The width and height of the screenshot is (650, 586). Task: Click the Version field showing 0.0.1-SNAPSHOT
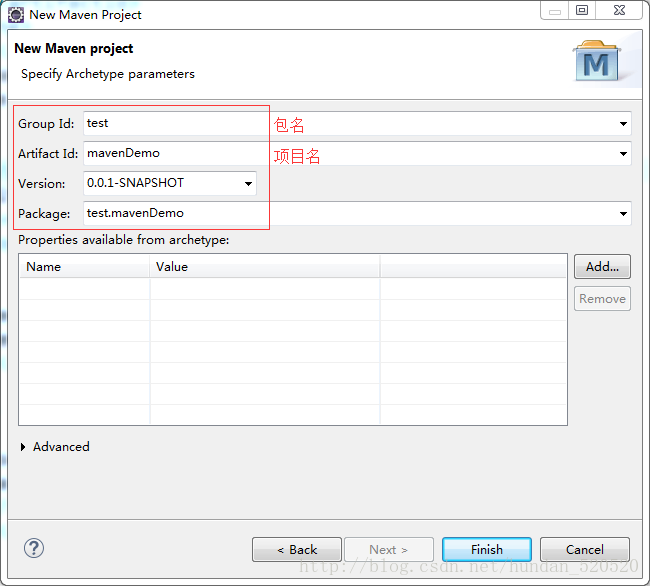(170, 184)
